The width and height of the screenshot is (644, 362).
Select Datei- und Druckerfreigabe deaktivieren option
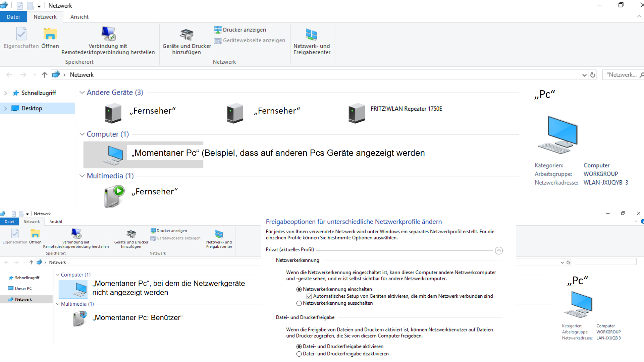click(x=299, y=354)
